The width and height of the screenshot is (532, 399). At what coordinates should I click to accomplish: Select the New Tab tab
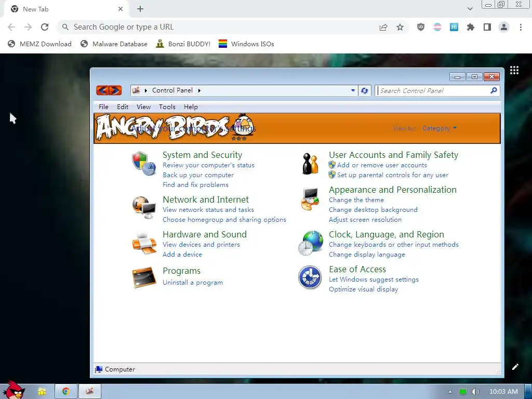[x=66, y=9]
